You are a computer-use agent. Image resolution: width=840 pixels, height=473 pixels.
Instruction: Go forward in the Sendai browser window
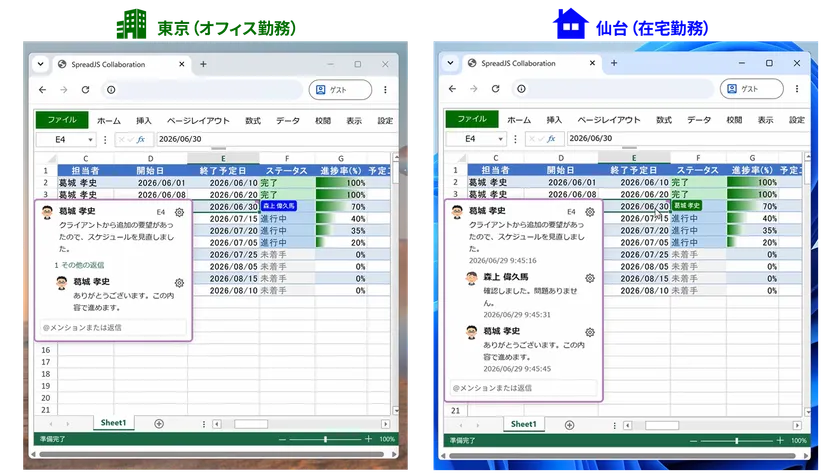474,88
